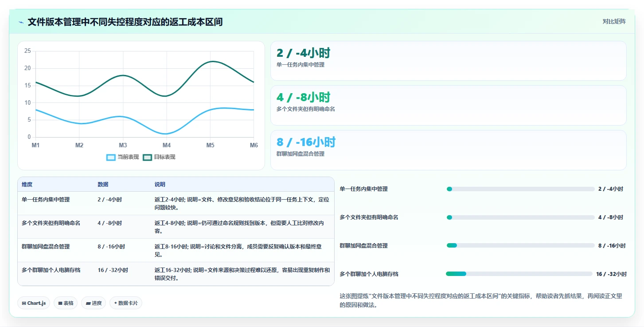This screenshot has width=644, height=327.
Task: Select the Chart.js tag chip
Action: (34, 303)
